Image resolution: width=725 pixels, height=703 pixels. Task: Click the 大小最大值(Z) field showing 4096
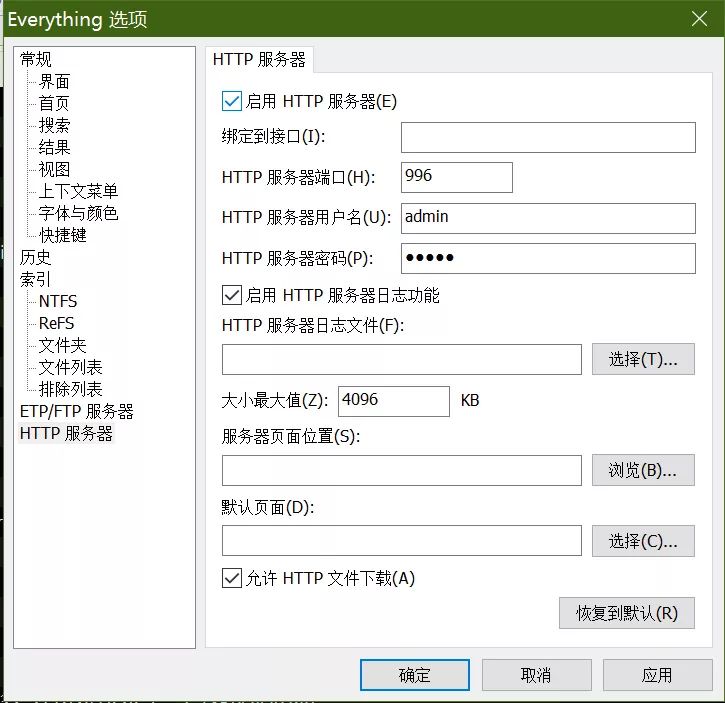point(393,401)
